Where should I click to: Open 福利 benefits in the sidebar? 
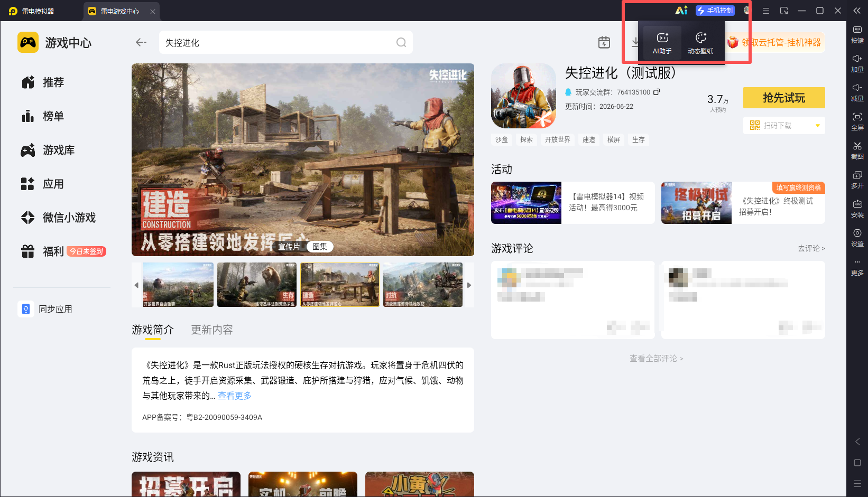(x=43, y=251)
